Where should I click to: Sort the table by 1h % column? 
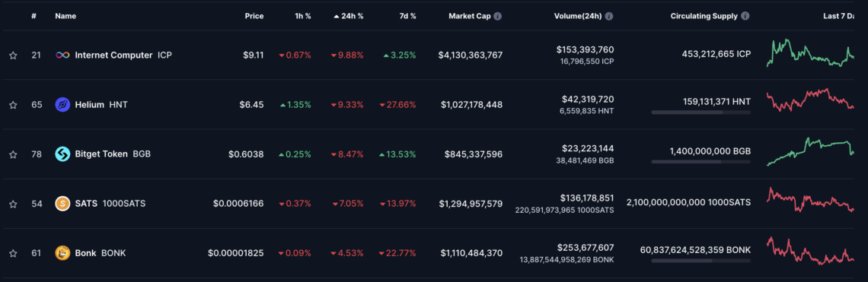tap(302, 16)
